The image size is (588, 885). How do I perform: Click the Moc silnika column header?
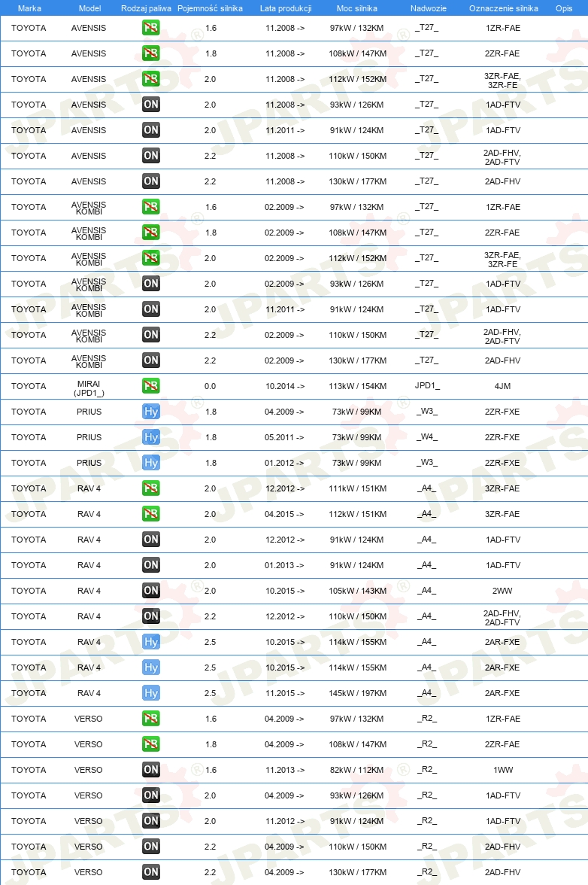pyautogui.click(x=357, y=8)
